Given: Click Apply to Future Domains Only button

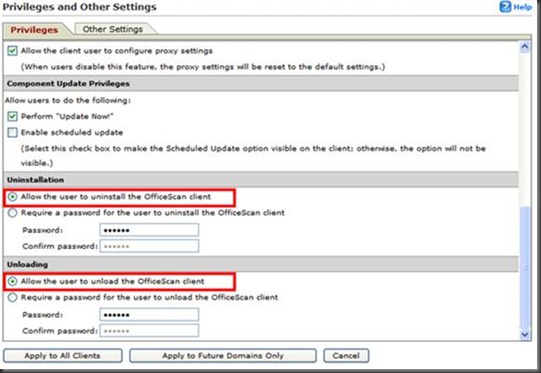Looking at the screenshot, I should 223,356.
